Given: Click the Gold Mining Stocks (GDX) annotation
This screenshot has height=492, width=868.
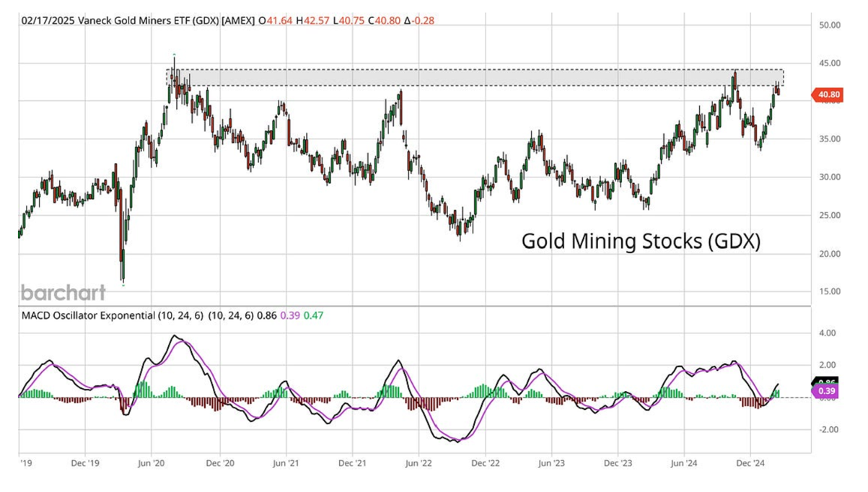Looking at the screenshot, I should tap(641, 242).
